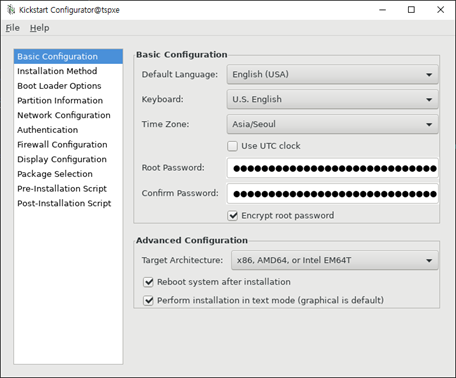Open Package Selection section
Viewport: 456px width, 378px height.
[x=68, y=174]
